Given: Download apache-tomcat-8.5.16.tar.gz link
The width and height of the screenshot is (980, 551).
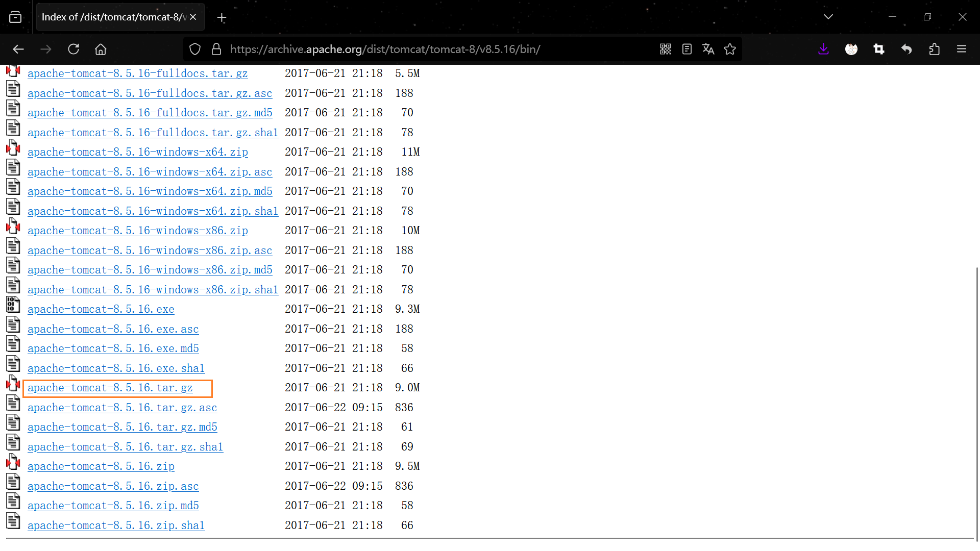Looking at the screenshot, I should tap(110, 388).
